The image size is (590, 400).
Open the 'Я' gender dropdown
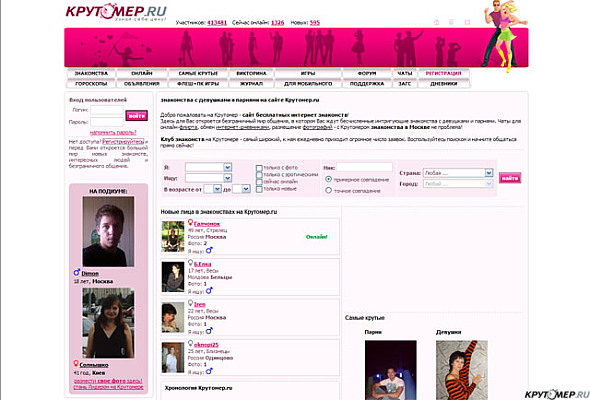(208, 167)
